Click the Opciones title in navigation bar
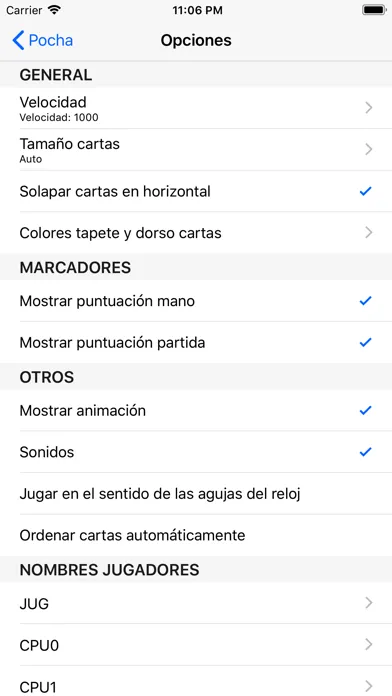 196,40
